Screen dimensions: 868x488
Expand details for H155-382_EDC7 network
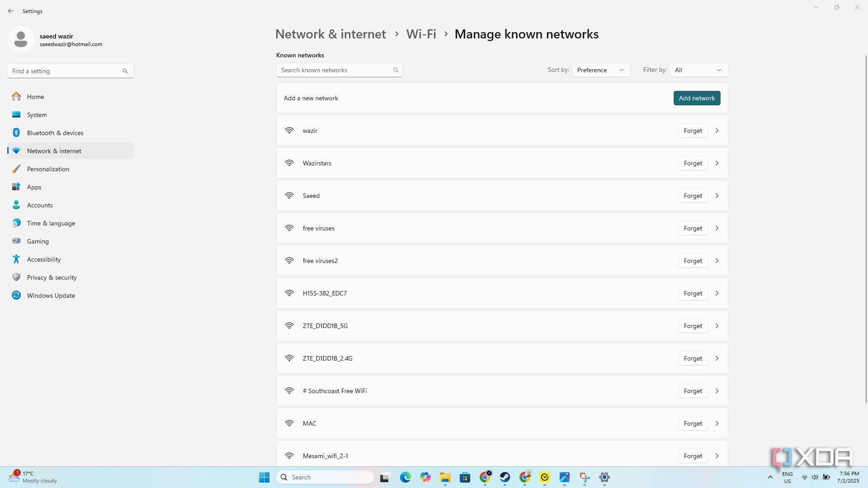pos(717,293)
